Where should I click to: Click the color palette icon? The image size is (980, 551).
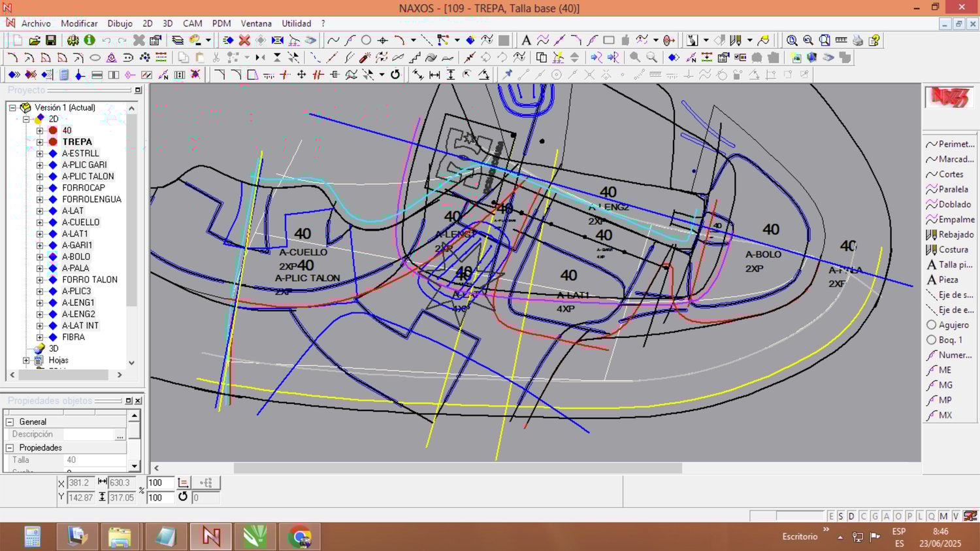click(195, 41)
